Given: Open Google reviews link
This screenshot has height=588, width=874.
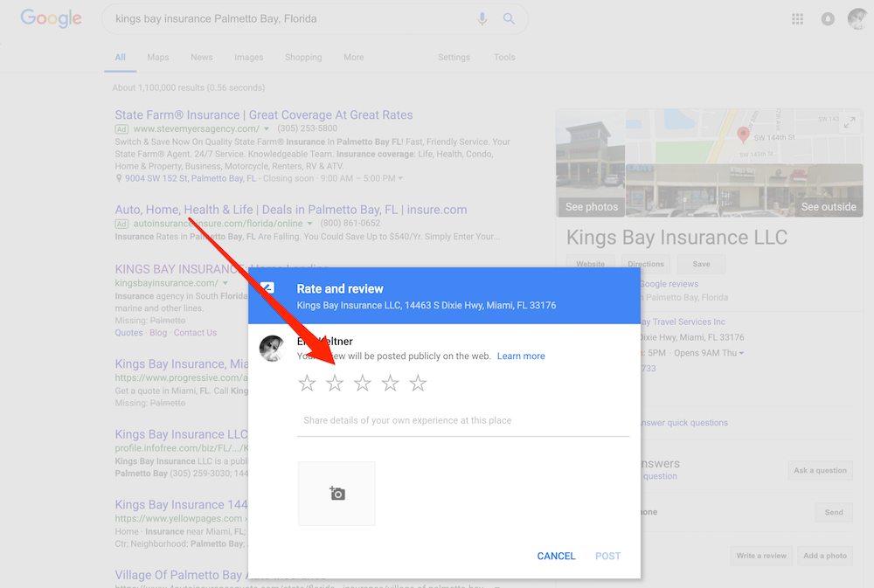Looking at the screenshot, I should click(x=669, y=284).
